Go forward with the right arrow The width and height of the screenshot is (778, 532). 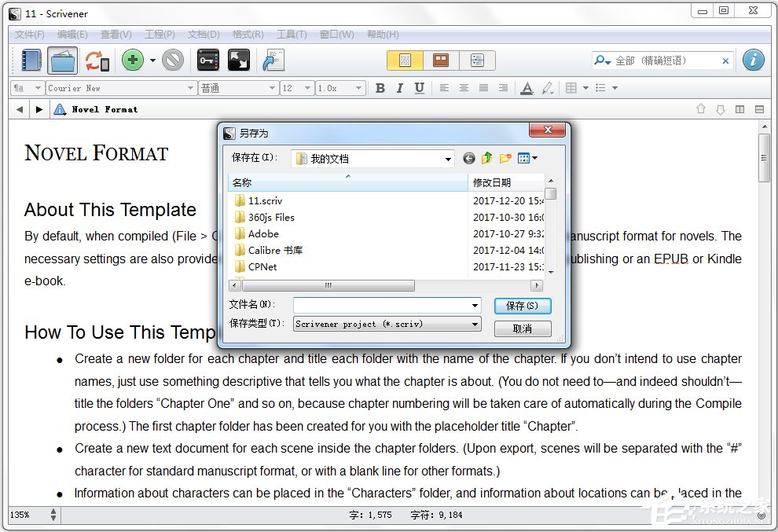[39, 109]
